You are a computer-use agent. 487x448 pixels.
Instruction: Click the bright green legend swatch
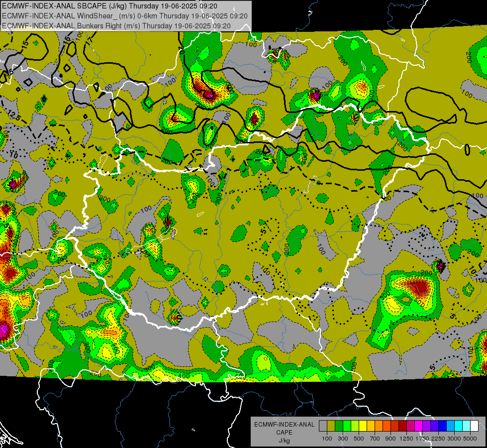point(347,426)
